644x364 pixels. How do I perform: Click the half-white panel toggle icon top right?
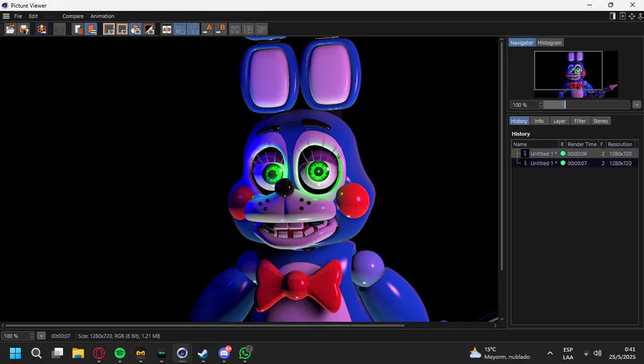click(613, 16)
